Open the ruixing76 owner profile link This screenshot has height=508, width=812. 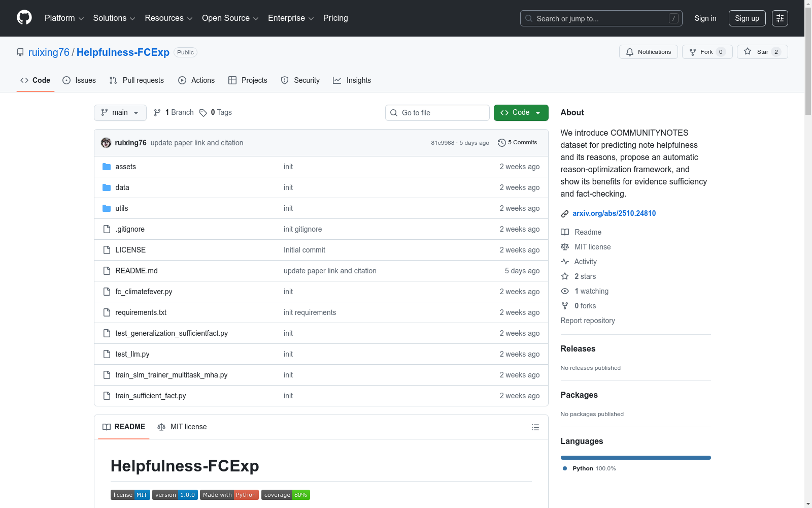49,52
